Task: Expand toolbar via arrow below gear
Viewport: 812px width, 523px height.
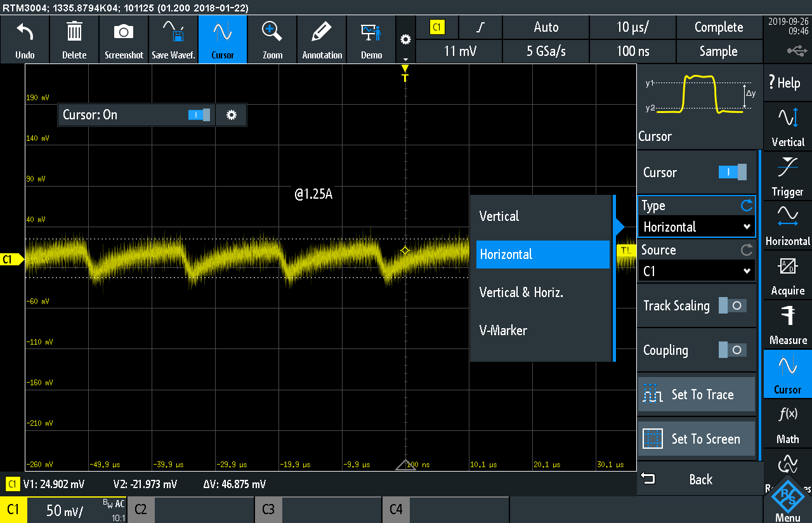Action: click(x=405, y=60)
